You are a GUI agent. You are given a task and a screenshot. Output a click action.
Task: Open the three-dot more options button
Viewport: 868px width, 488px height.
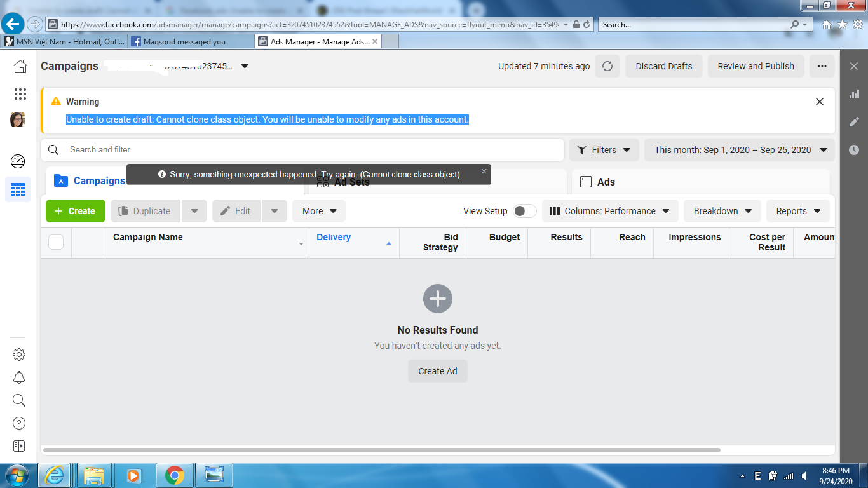822,66
